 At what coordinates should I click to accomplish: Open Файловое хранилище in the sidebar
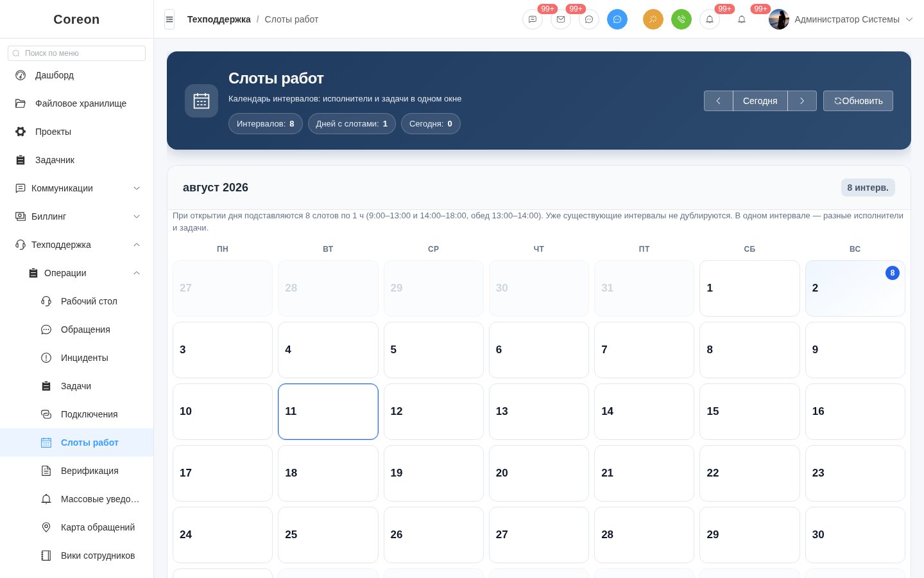click(77, 103)
